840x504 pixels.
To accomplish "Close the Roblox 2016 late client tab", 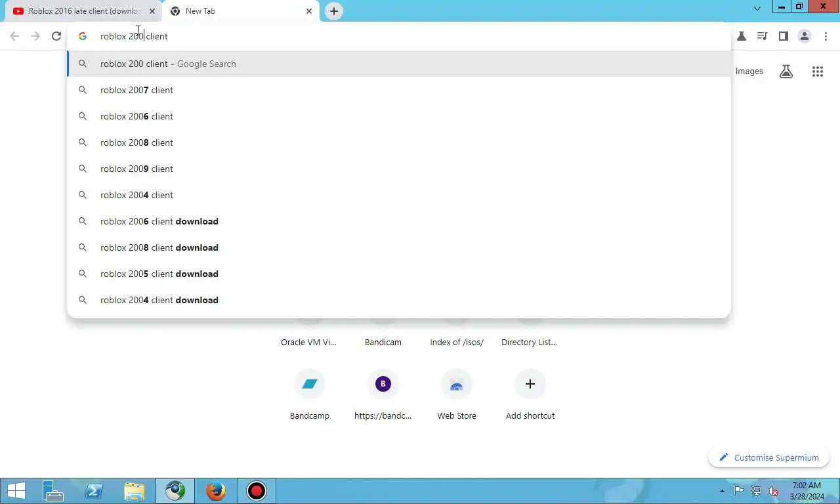I will point(152,11).
